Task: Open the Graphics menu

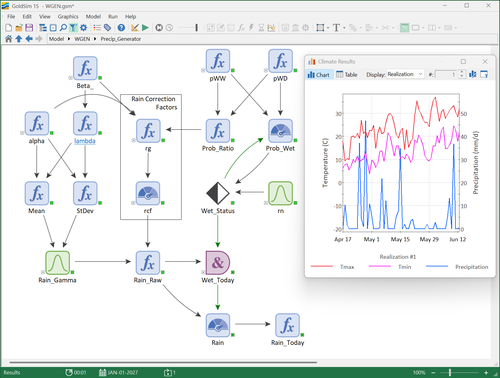Action: 68,16
